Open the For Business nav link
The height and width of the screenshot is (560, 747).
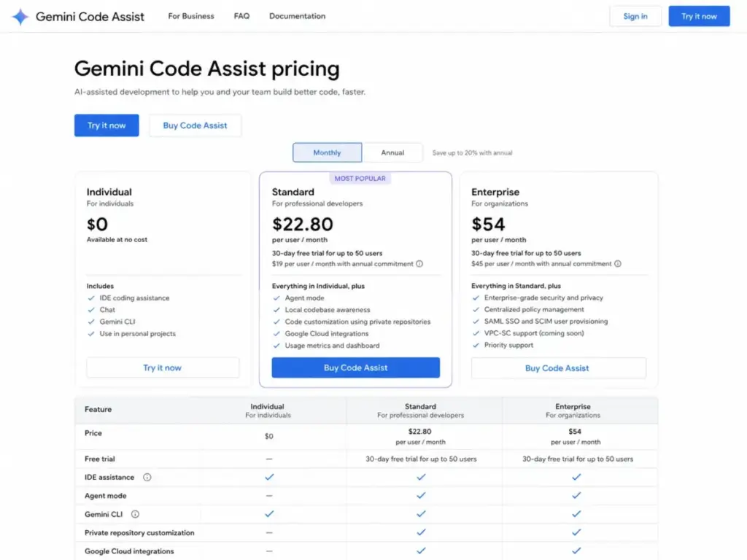191,16
